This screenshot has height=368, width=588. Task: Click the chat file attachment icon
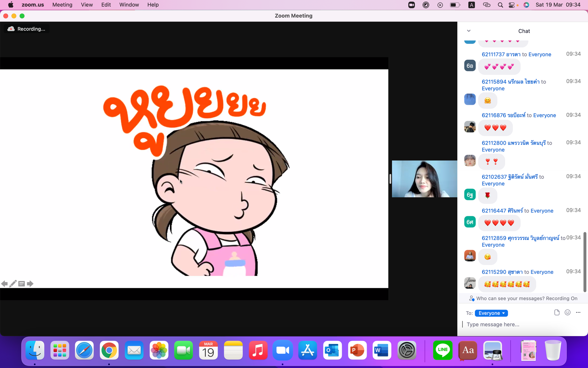coord(557,313)
